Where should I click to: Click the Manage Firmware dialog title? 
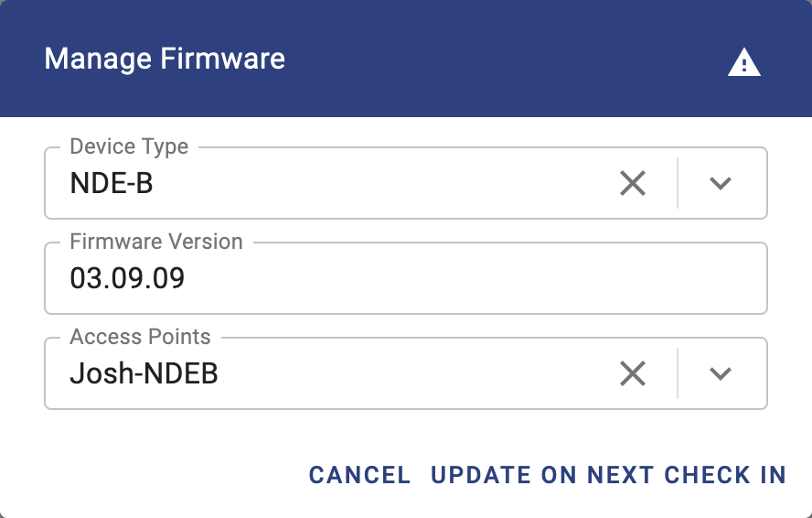tap(165, 59)
